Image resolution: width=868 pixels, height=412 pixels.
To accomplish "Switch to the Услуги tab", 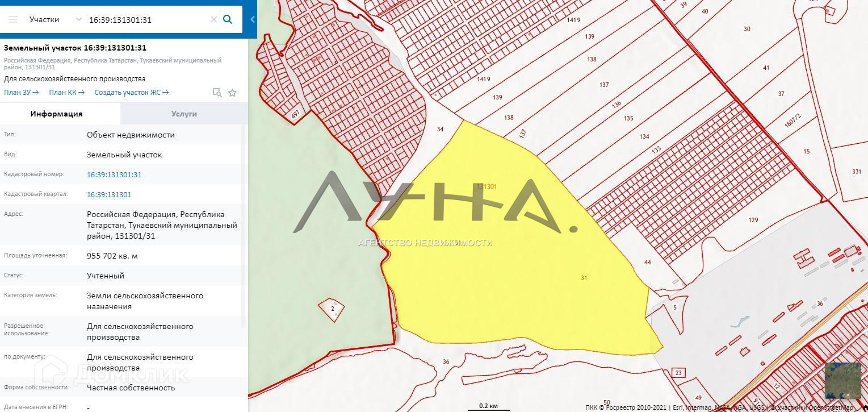I will [184, 114].
